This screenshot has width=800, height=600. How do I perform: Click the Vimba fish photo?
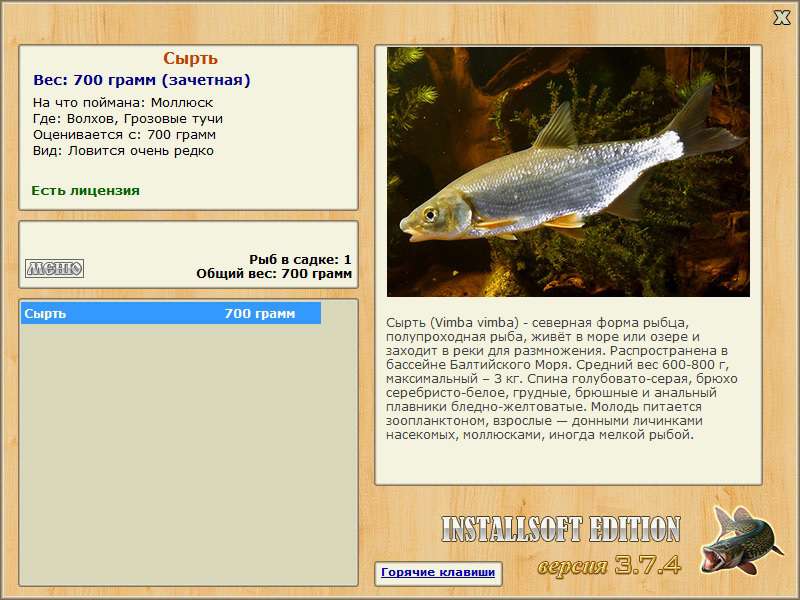click(568, 172)
